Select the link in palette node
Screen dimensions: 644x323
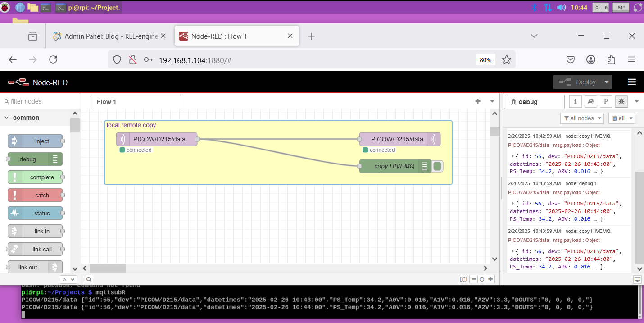pos(35,231)
